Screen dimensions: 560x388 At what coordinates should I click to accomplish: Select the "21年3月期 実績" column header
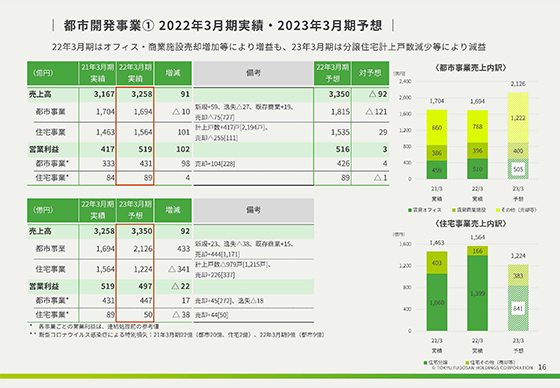pos(97,73)
